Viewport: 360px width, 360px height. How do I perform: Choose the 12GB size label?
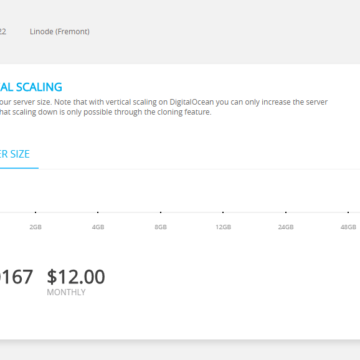pyautogui.click(x=223, y=227)
